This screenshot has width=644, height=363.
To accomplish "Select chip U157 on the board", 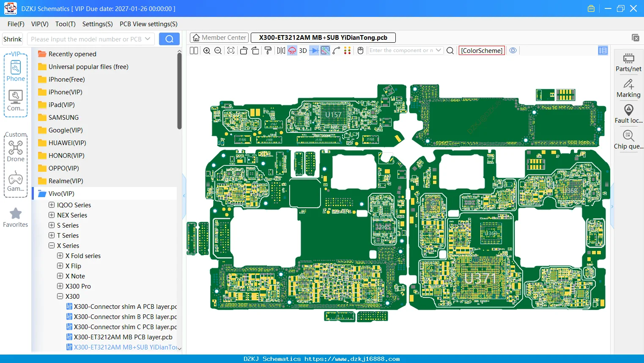I will tap(333, 115).
